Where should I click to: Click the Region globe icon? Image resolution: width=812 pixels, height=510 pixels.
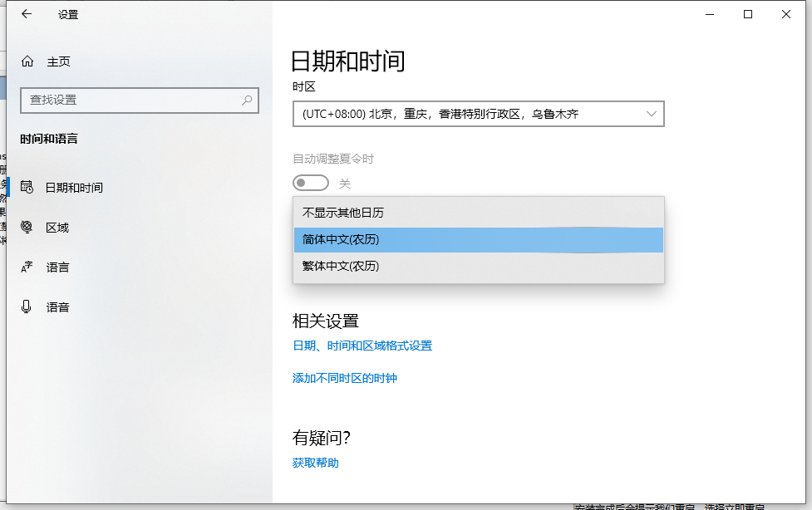[x=27, y=228]
